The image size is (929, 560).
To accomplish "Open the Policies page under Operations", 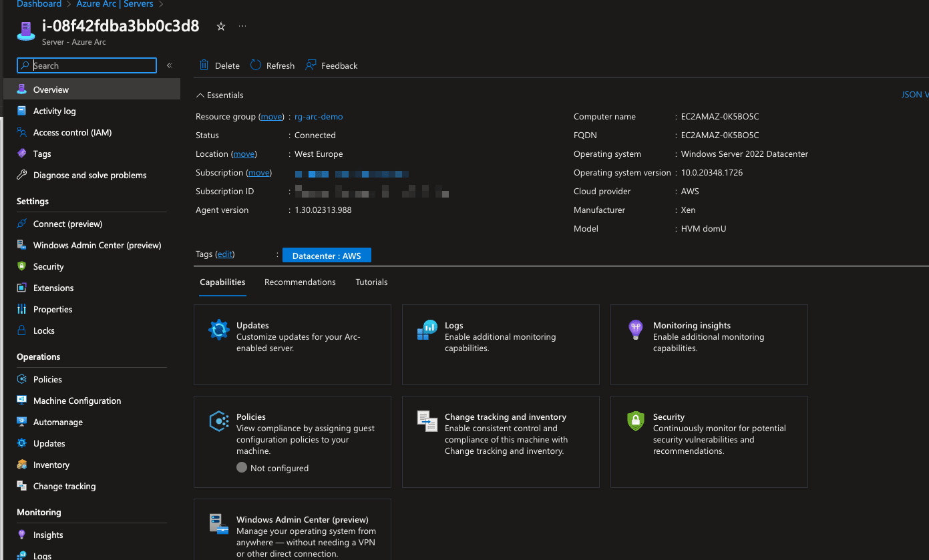I will (x=47, y=379).
